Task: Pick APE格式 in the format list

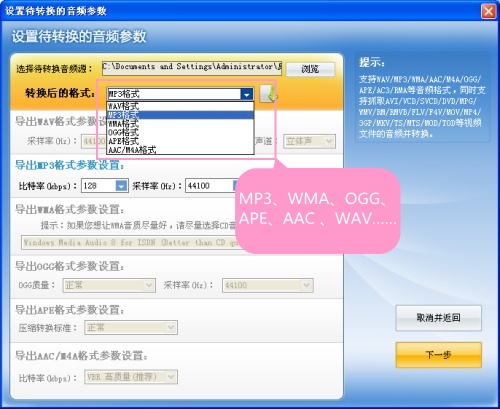Action: [x=180, y=141]
